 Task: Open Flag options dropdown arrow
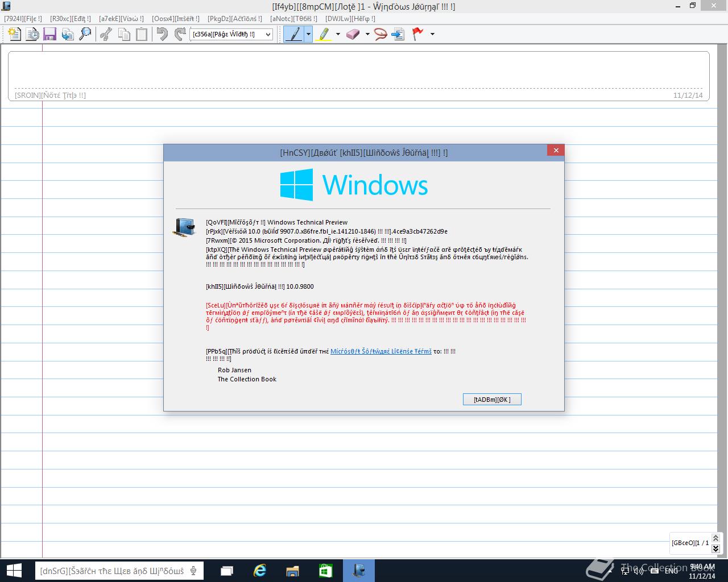tap(432, 34)
